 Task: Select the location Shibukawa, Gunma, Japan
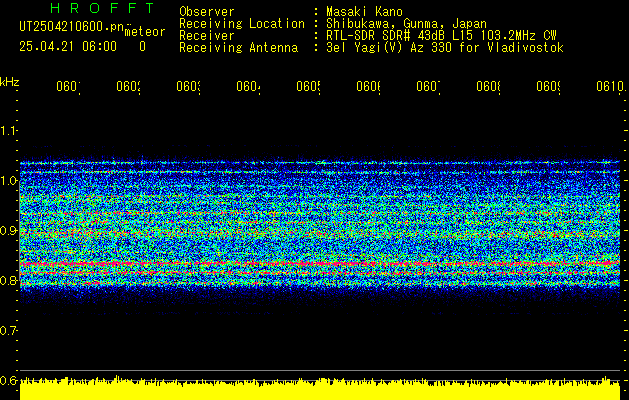pyautogui.click(x=406, y=24)
